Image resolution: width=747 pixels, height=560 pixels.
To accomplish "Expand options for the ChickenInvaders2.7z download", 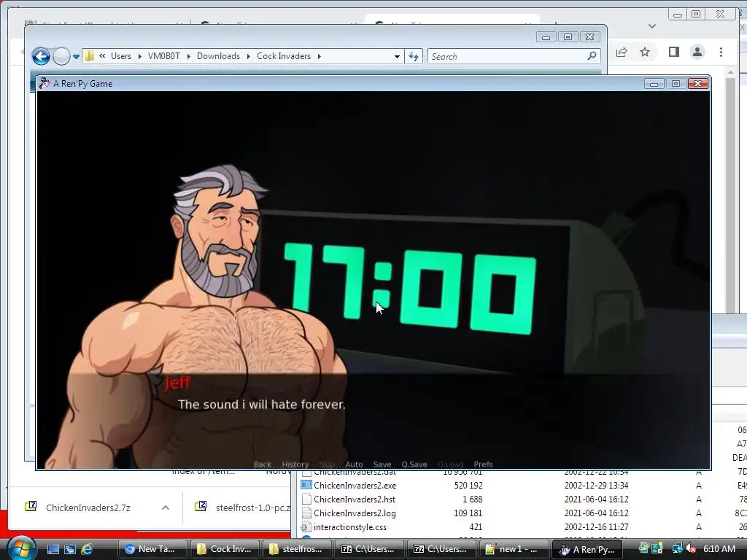I will 166,507.
